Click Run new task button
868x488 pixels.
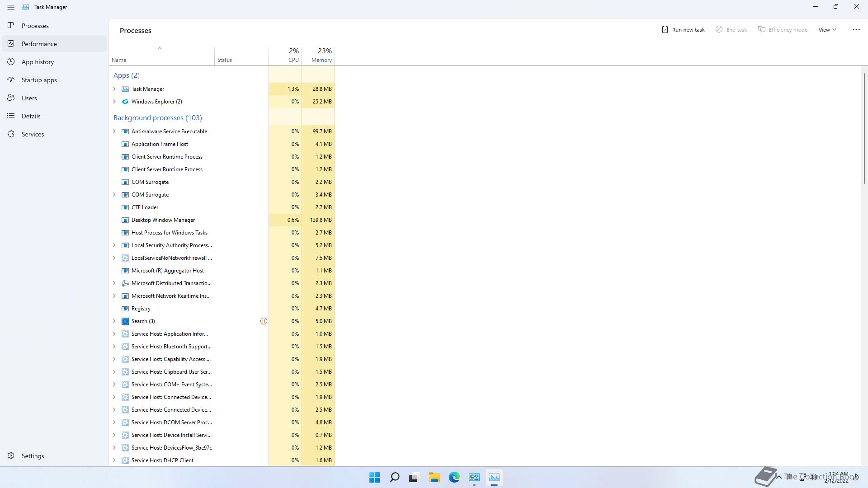click(683, 30)
